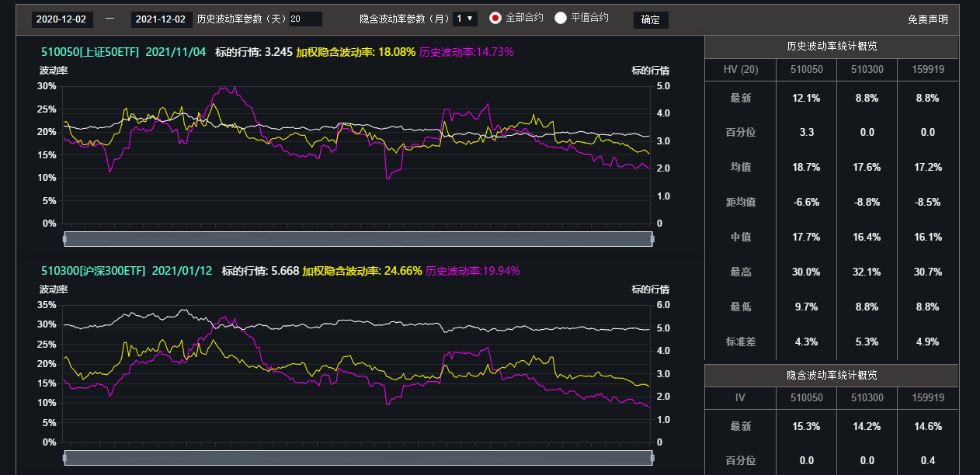Click the 510050 column header in HV table
980x475 pixels.
[806, 70]
